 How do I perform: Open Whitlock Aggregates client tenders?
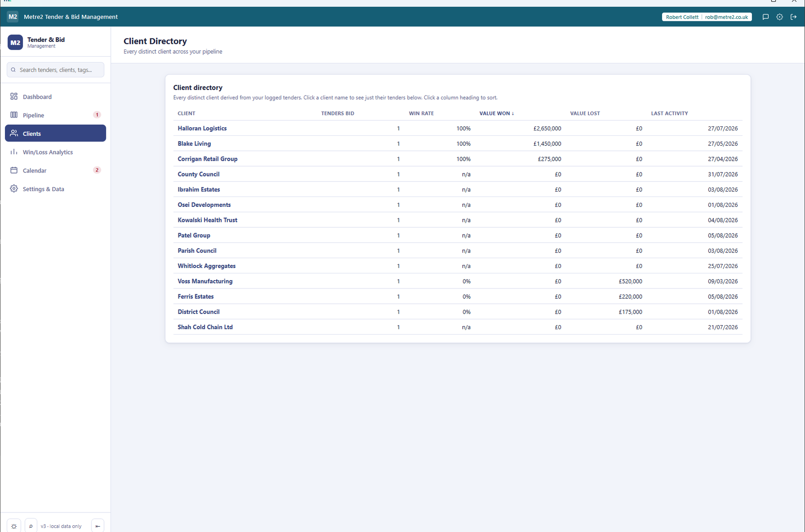206,266
